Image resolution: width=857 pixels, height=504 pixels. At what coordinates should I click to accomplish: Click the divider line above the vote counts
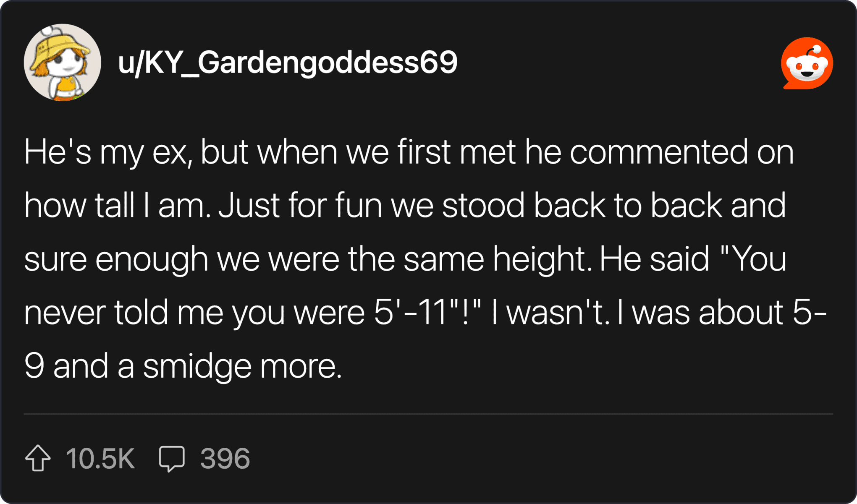tap(428, 414)
